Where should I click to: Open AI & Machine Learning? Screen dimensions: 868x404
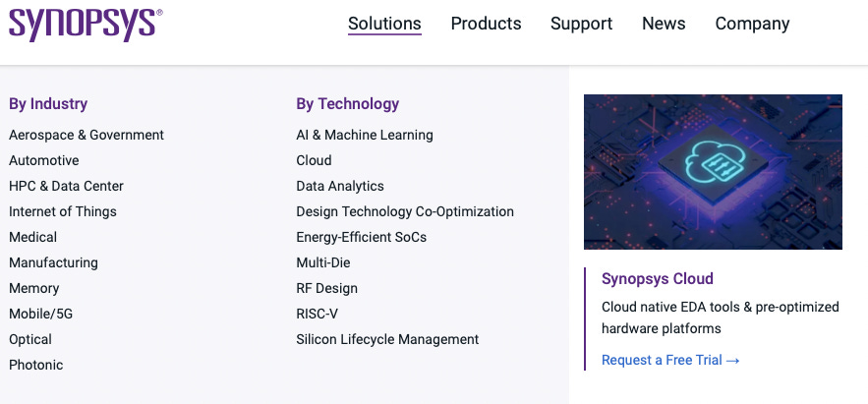pyautogui.click(x=365, y=135)
